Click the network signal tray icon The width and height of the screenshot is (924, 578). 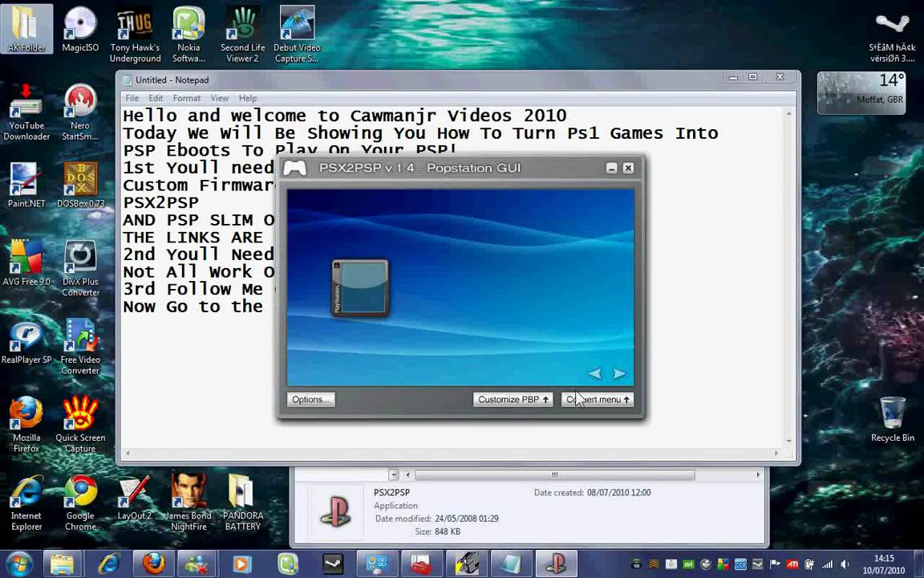pyautogui.click(x=828, y=564)
